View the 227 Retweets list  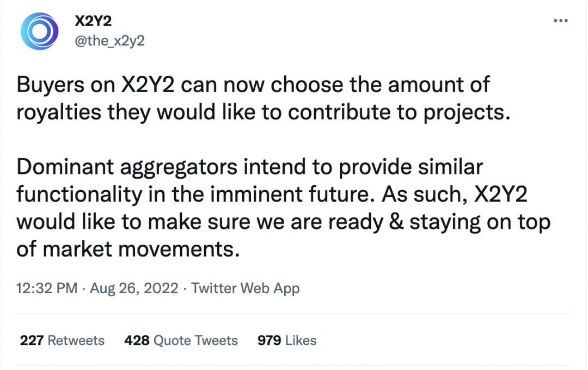coord(62,341)
